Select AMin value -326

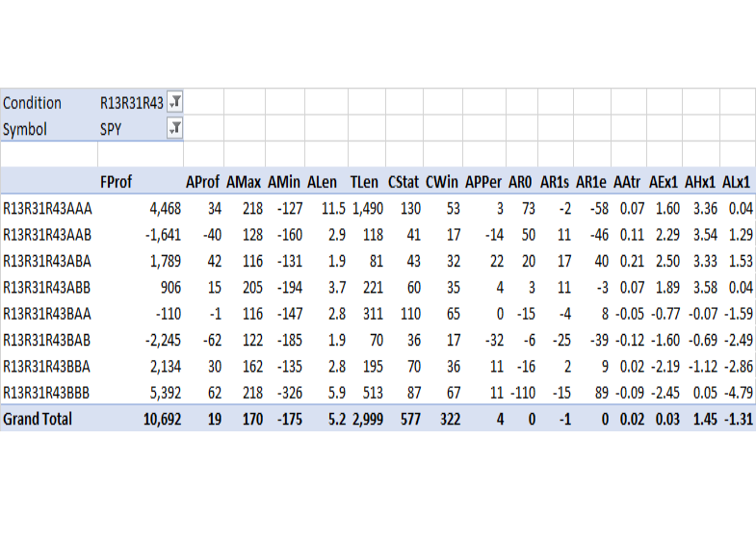coord(290,393)
